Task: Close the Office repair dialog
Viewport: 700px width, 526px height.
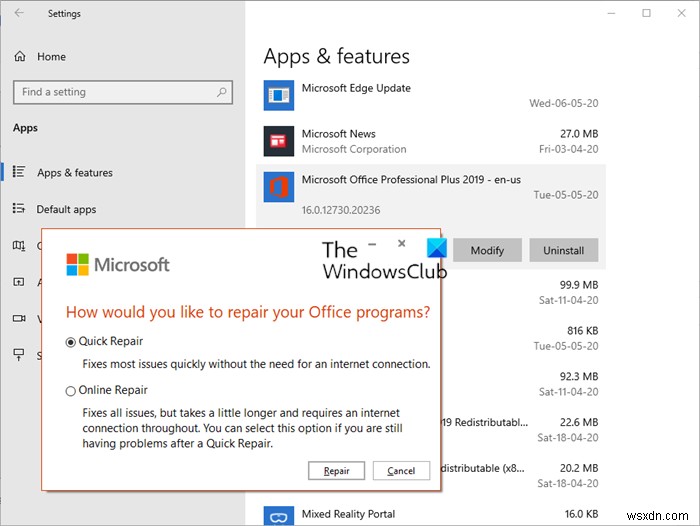Action: pyautogui.click(x=401, y=243)
